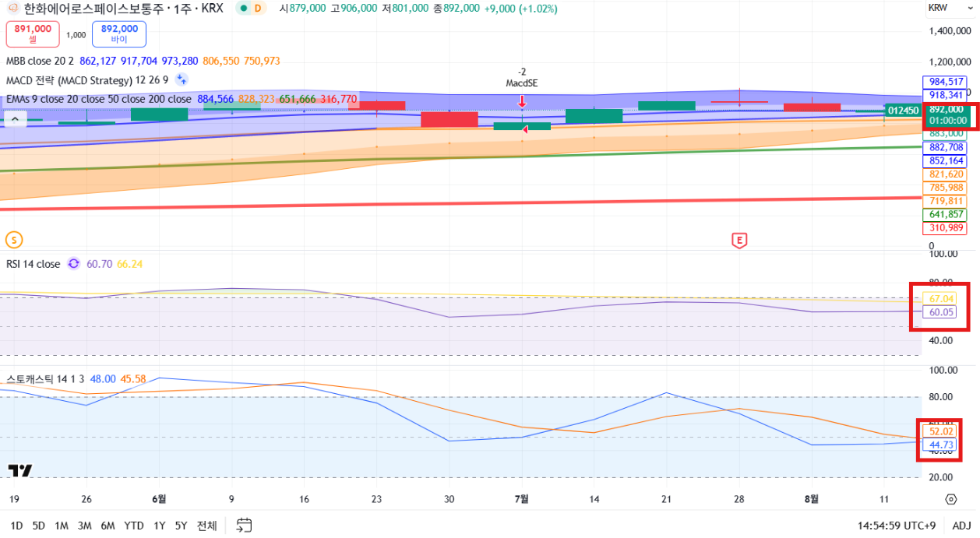This screenshot has height=538, width=980.
Task: Select the 6M time range
Action: tap(108, 526)
